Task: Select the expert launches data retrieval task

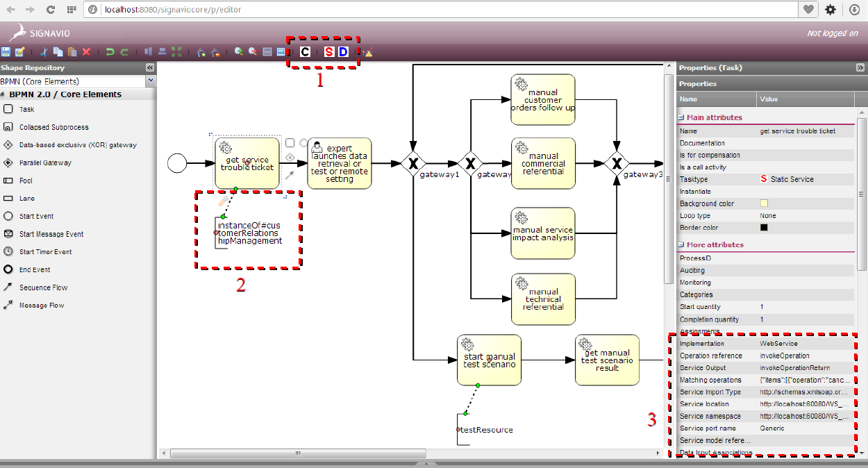Action: [340, 163]
